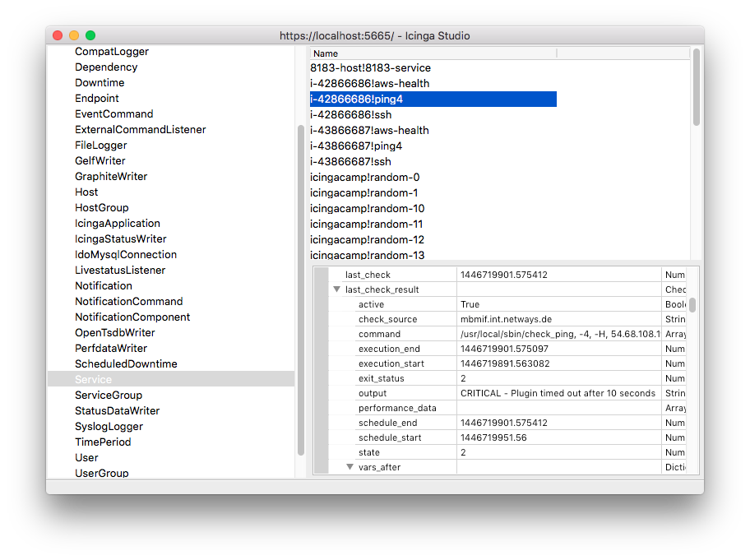Click the state property row

507,452
